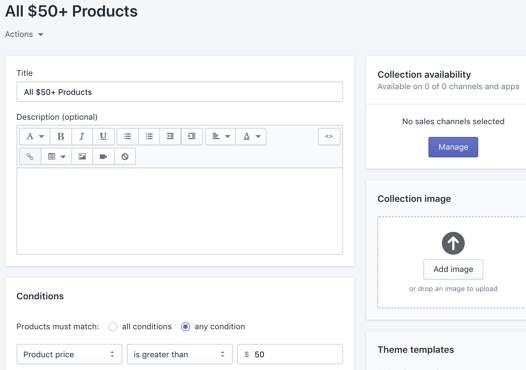Image resolution: width=526 pixels, height=370 pixels.
Task: Open the text alignment dropdown
Action: [221, 137]
